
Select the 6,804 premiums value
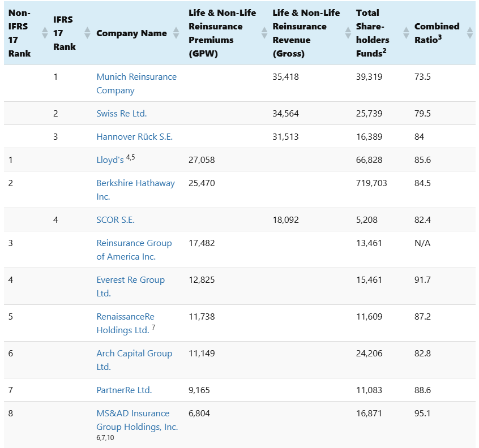coord(199,413)
